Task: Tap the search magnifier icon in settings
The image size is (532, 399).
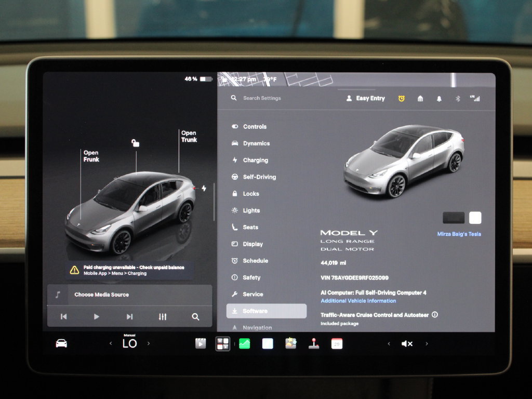Action: coord(234,98)
